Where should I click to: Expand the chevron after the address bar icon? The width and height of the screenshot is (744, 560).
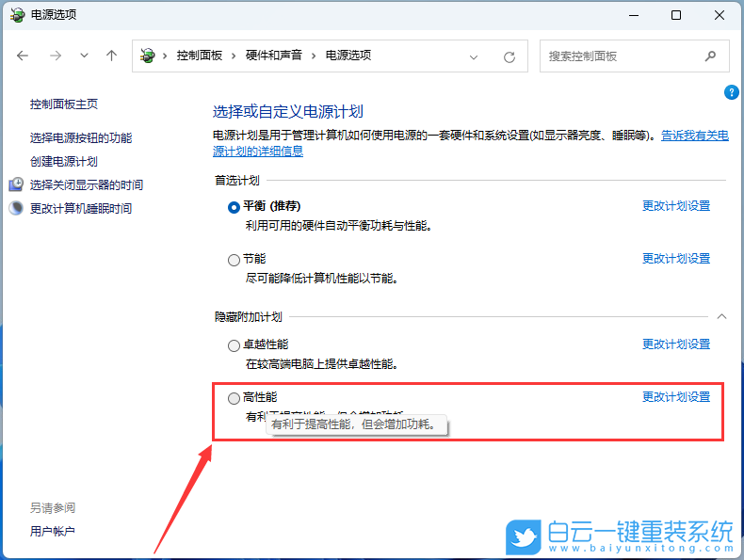[x=165, y=56]
